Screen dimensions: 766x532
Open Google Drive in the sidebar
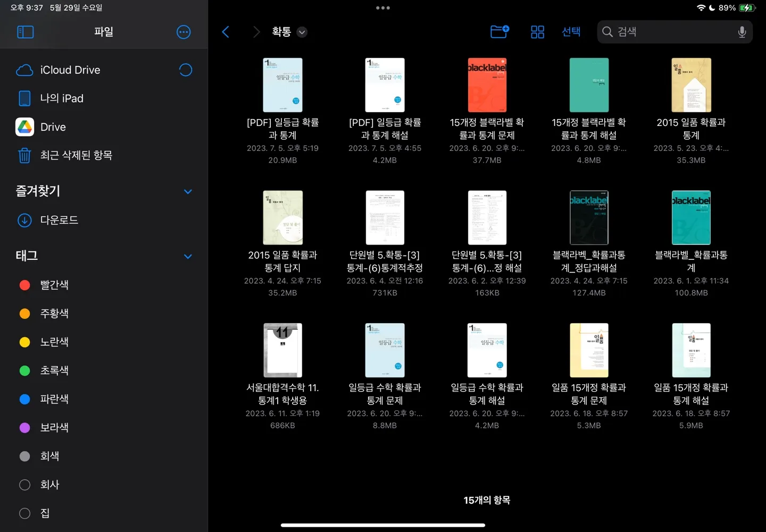(53, 127)
